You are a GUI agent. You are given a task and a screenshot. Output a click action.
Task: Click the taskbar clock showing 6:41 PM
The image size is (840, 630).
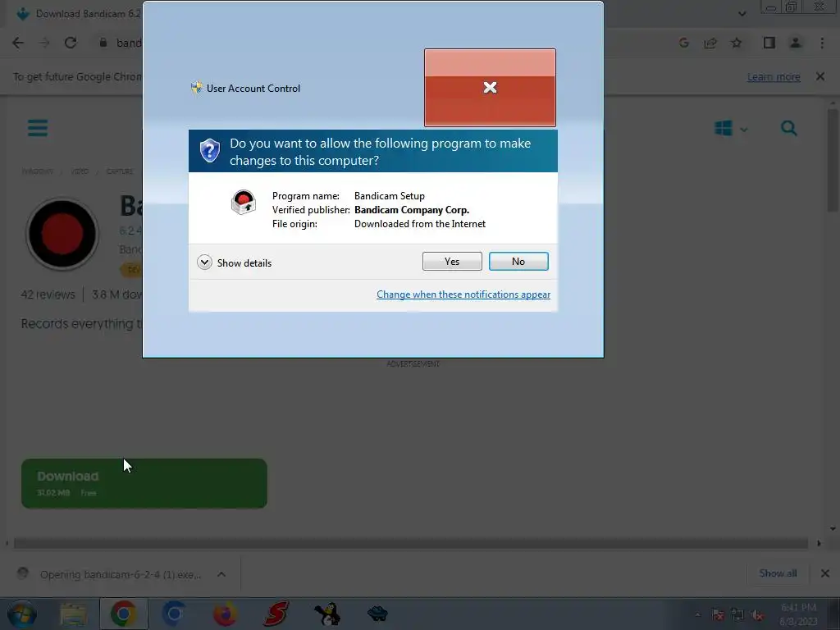point(798,614)
